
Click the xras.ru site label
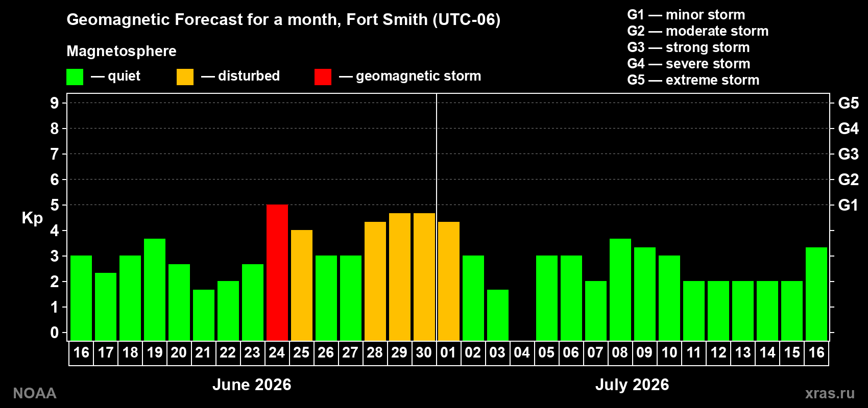click(830, 393)
